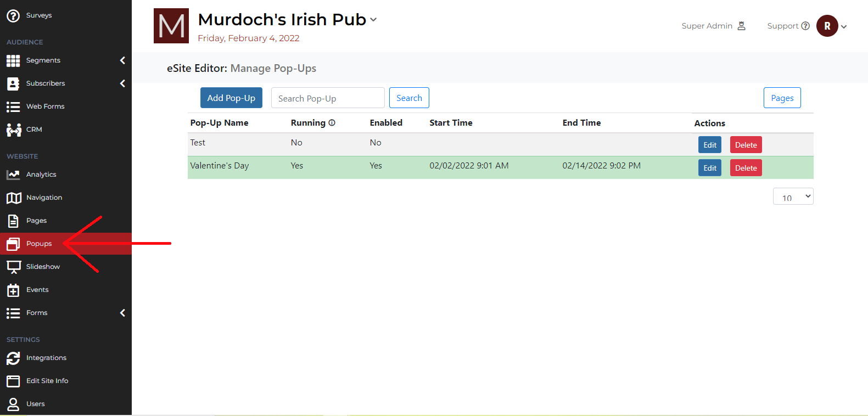Click the 02/02/2022 9:01 AM start time
868x416 pixels.
[469, 166]
